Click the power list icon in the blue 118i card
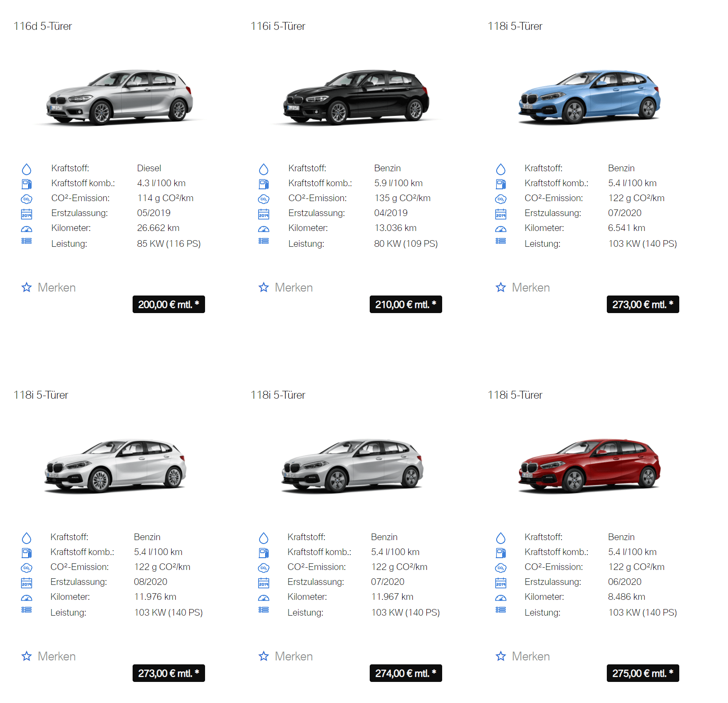 [x=501, y=241]
